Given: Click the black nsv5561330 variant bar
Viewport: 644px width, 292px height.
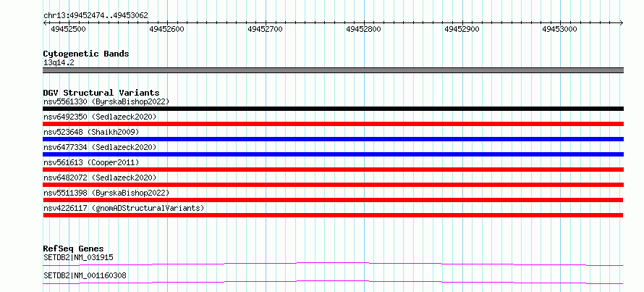Looking at the screenshot, I should click(333, 109).
